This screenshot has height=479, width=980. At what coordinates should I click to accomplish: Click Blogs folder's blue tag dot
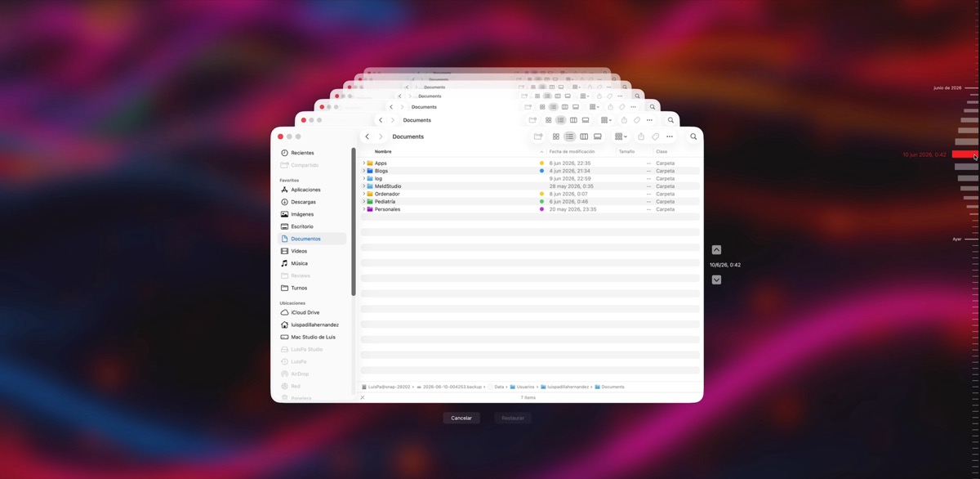[541, 171]
